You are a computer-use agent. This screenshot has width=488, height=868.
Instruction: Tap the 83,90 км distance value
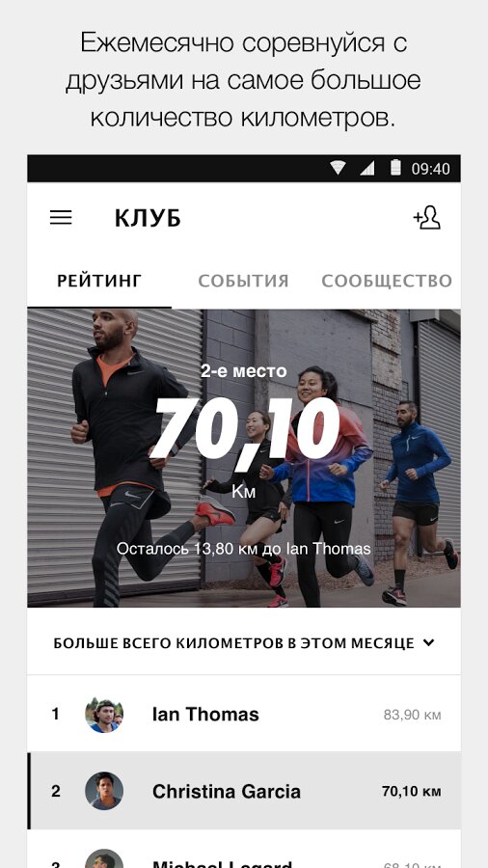[412, 716]
